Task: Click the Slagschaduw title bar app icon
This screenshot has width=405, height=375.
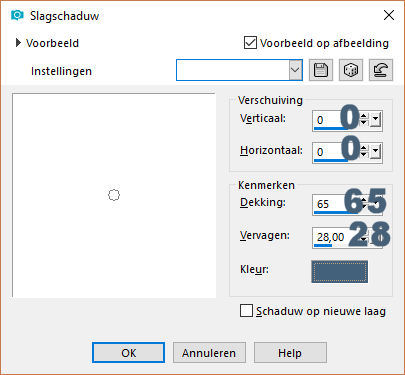Action: [17, 15]
